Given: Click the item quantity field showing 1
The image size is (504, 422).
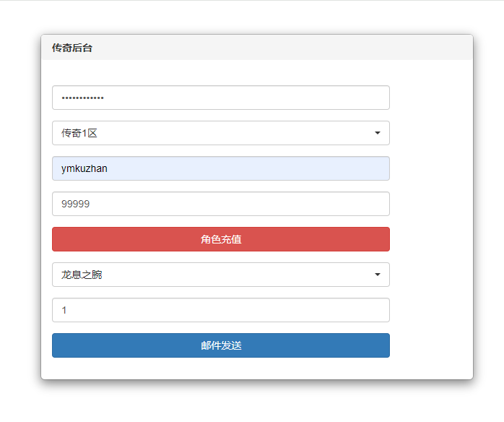Looking at the screenshot, I should pos(220,310).
